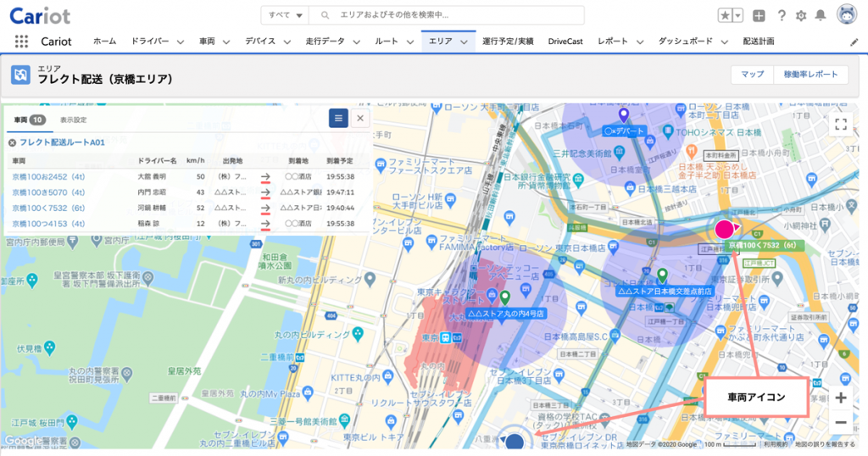Click driver name 大舘 義明
Screen dimensions: 868x456
[x=152, y=177]
